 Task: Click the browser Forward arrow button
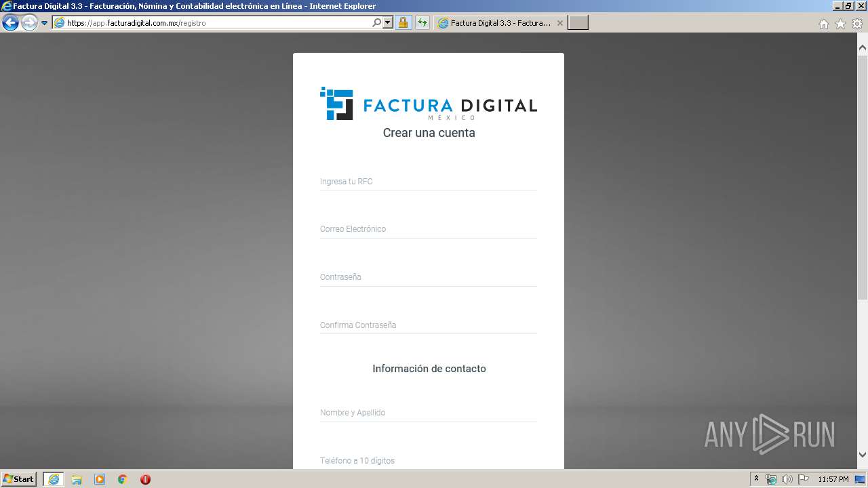click(29, 23)
